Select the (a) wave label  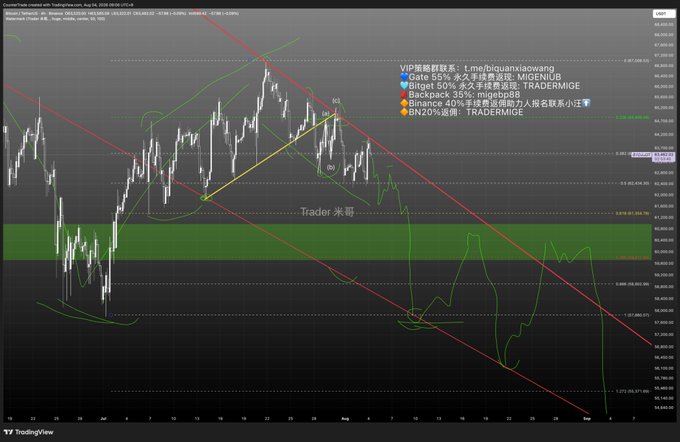326,114
